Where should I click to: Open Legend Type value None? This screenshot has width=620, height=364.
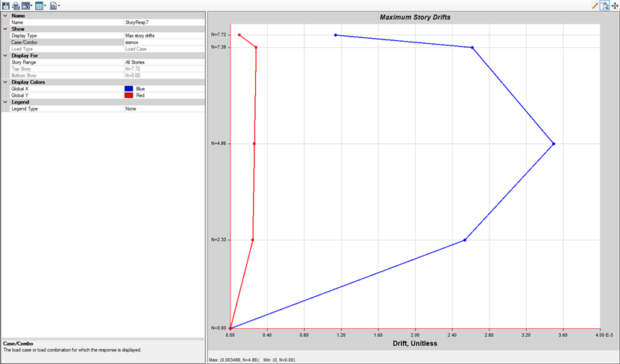(164, 109)
